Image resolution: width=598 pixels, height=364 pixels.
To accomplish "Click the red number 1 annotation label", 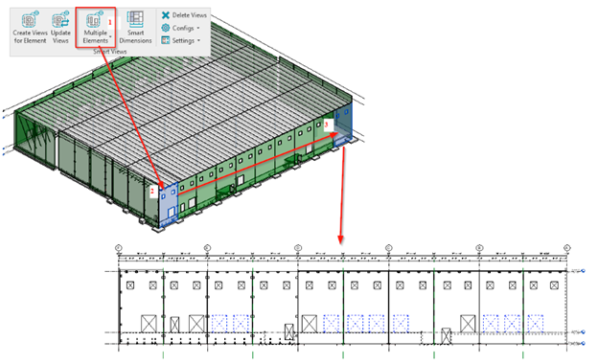I will coord(110,22).
